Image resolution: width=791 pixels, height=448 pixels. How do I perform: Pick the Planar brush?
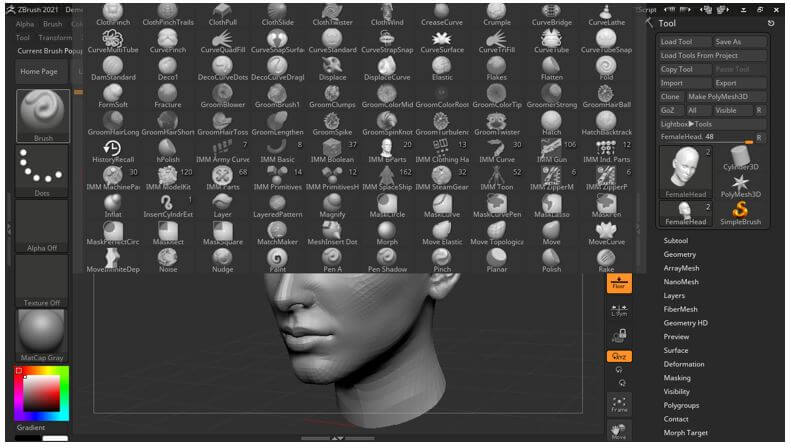(497, 260)
